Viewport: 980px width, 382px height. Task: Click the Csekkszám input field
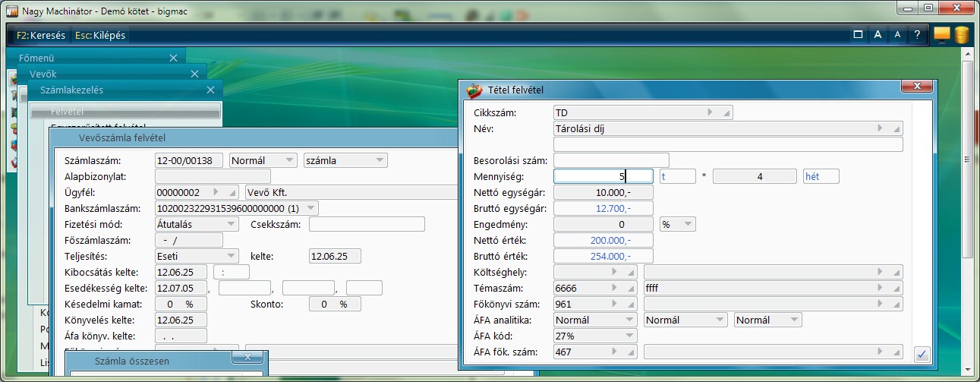pos(367,224)
